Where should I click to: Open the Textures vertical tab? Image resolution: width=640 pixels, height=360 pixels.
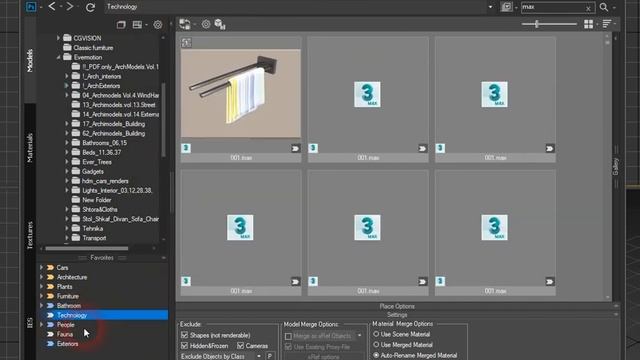tap(30, 235)
